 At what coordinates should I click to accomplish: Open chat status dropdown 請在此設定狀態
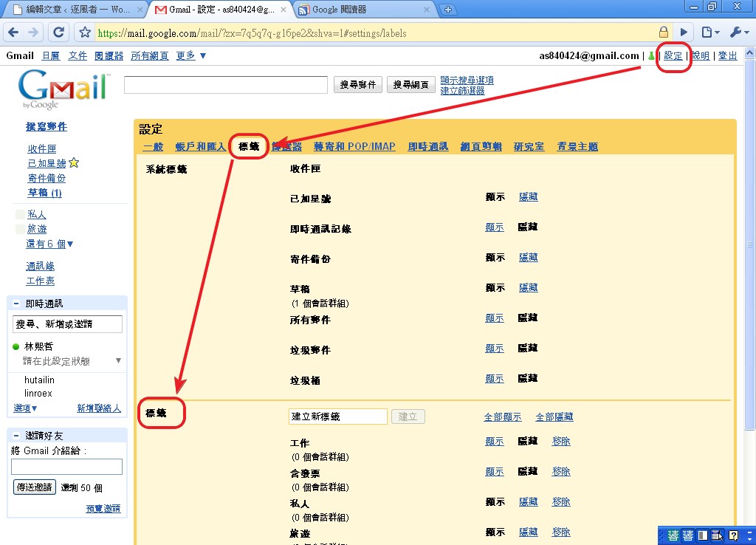(x=118, y=361)
